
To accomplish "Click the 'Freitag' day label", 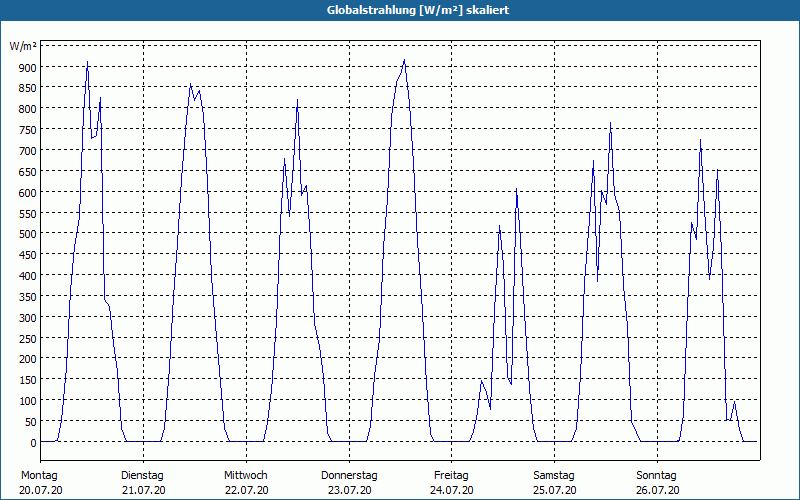I will tap(451, 476).
